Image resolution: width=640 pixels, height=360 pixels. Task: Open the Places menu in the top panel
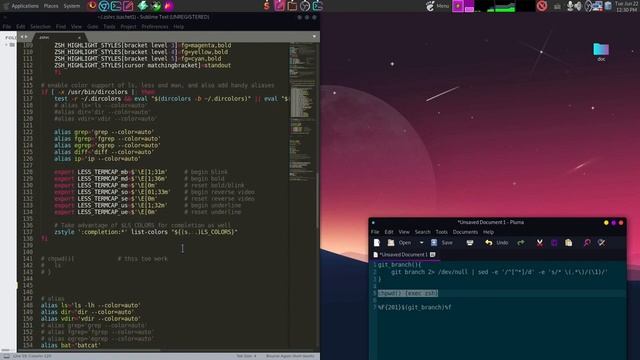pyautogui.click(x=51, y=6)
